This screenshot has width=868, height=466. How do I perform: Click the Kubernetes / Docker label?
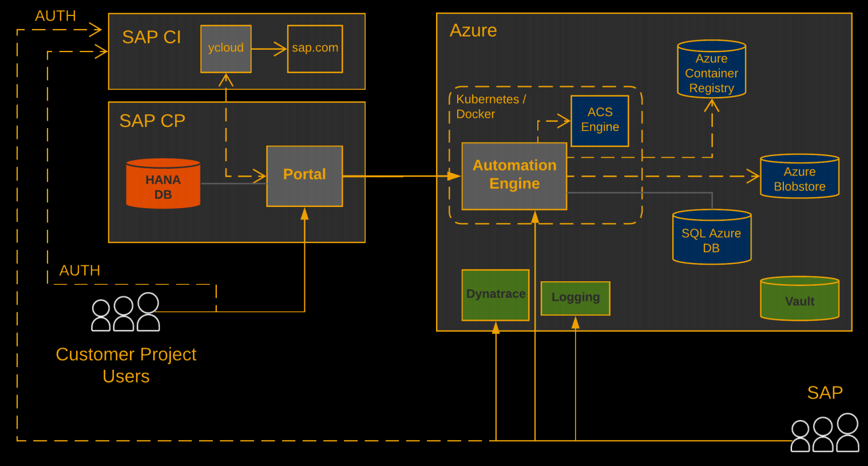click(491, 106)
